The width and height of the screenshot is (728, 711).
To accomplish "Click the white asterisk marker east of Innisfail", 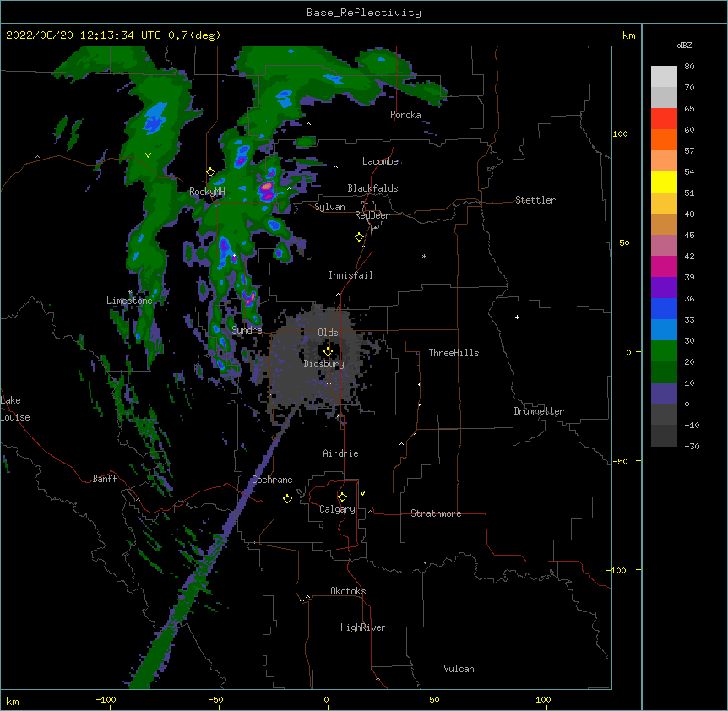I will [x=424, y=257].
